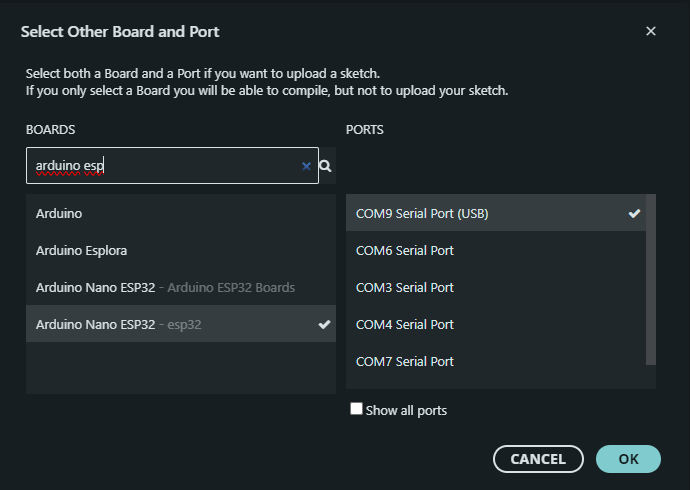Pick the COM3 Serial Port
This screenshot has height=490, width=690.
[x=405, y=287]
